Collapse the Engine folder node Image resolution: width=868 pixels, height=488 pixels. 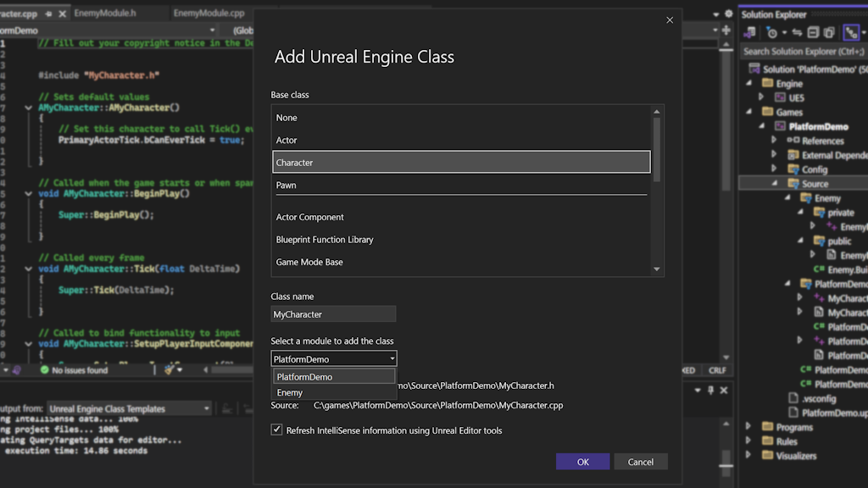748,84
